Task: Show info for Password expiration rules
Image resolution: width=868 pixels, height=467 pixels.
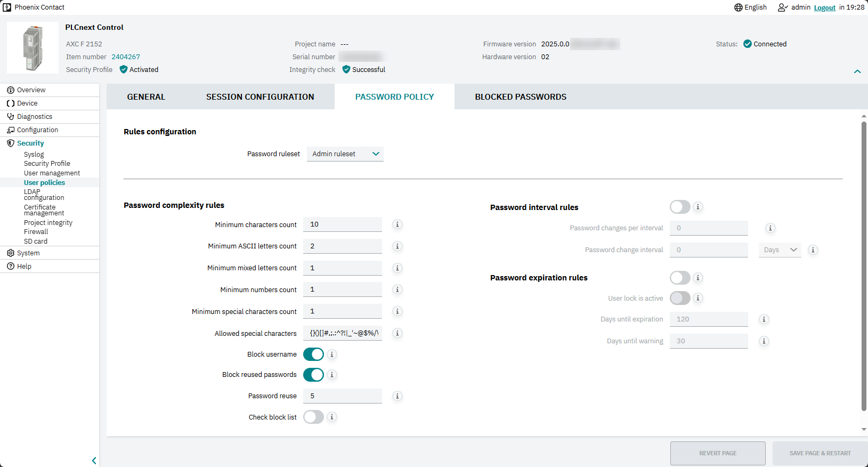Action: click(698, 278)
